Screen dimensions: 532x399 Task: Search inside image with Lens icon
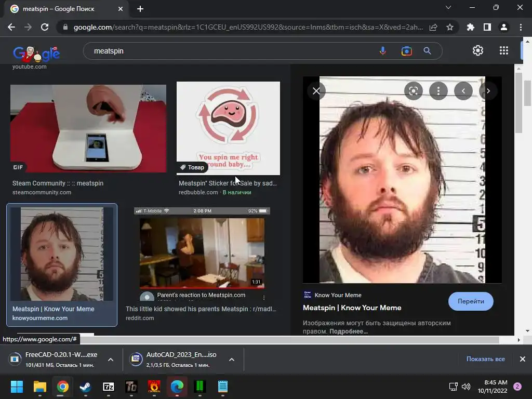413,91
